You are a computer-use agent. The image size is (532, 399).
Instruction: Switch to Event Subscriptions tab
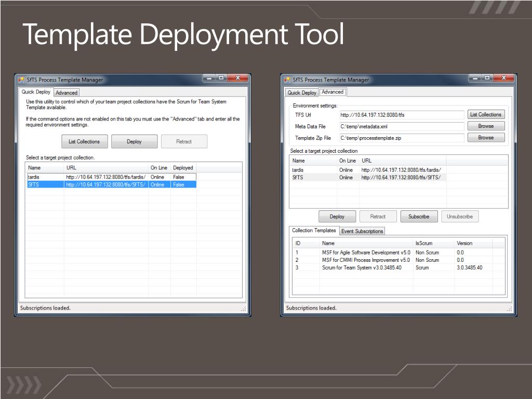tap(362, 231)
